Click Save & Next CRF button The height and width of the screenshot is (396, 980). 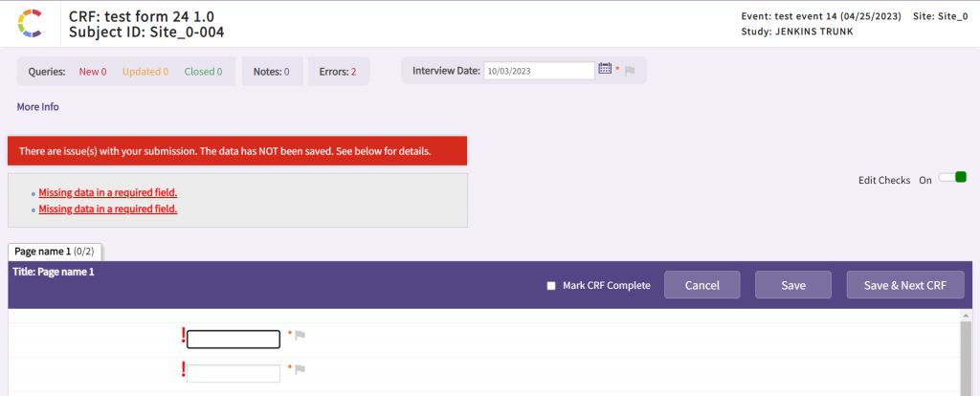(x=904, y=285)
